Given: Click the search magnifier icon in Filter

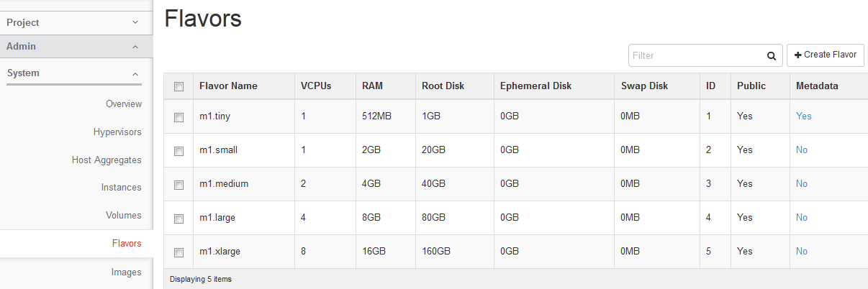Looking at the screenshot, I should tap(771, 55).
